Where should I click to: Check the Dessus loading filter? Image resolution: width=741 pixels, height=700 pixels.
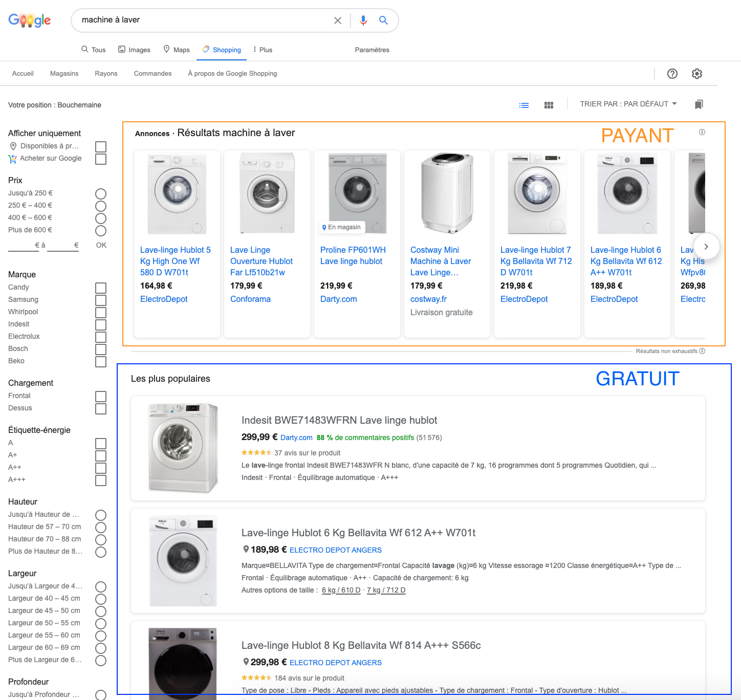101,409
